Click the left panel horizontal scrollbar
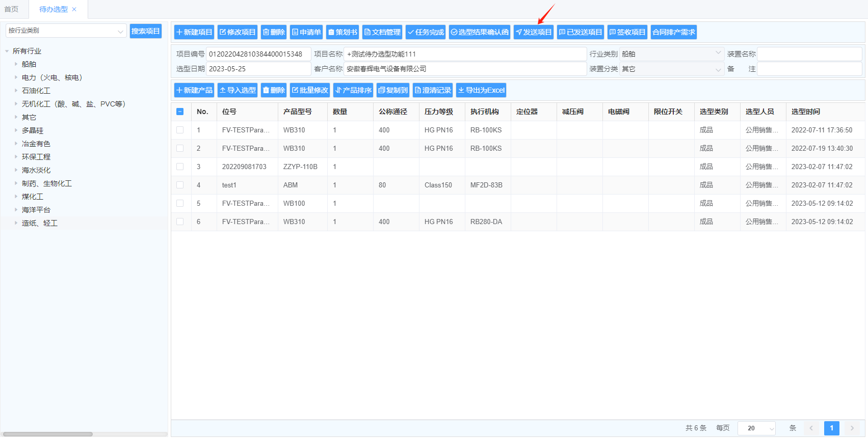 pos(48,434)
